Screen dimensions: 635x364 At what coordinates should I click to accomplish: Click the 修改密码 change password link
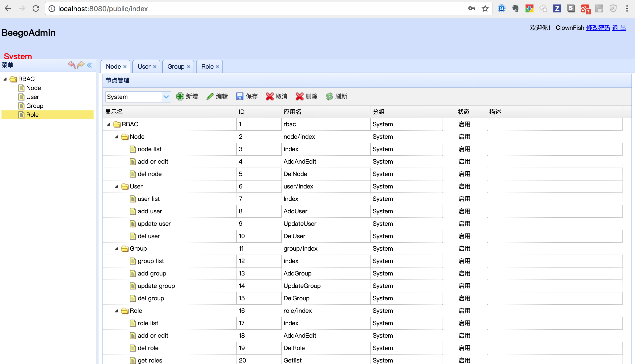598,28
